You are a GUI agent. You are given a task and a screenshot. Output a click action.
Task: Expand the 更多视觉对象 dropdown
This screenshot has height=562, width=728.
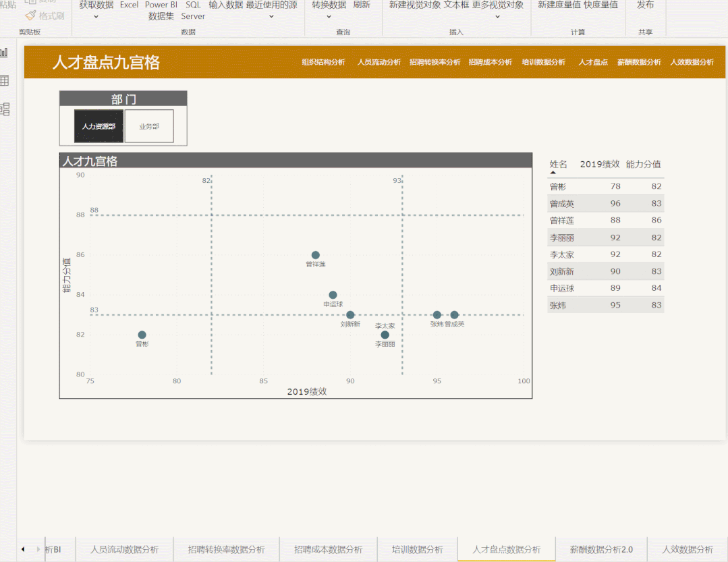pos(498,17)
